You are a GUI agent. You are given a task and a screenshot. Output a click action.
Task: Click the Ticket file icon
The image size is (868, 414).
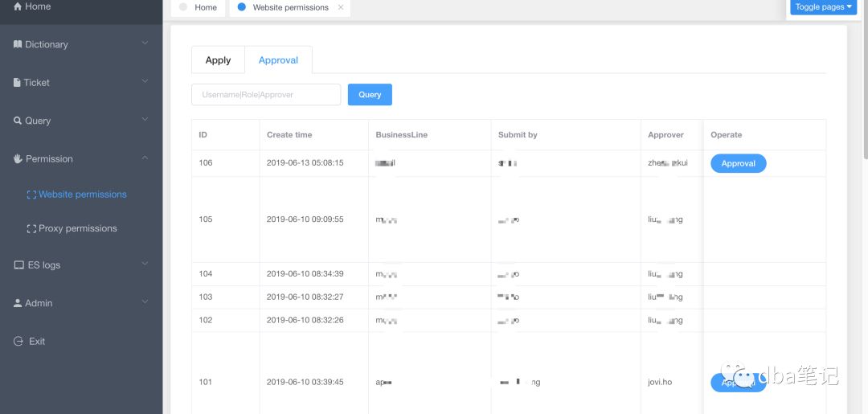coord(18,83)
